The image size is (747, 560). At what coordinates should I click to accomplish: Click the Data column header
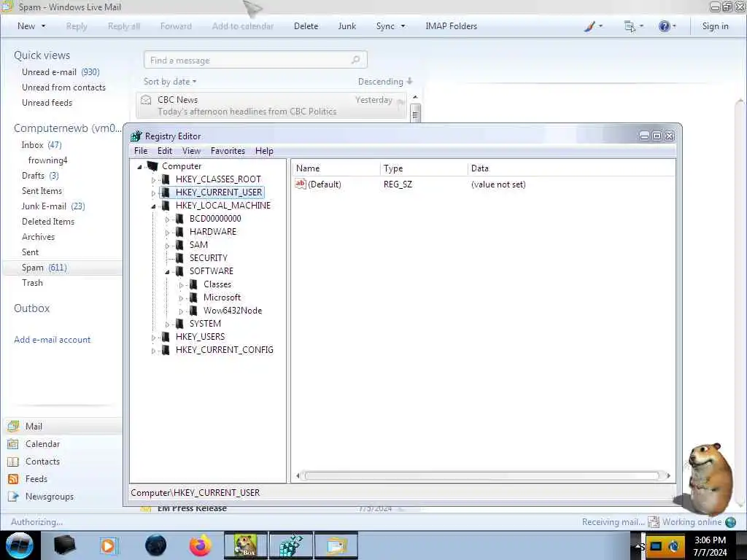pos(570,168)
